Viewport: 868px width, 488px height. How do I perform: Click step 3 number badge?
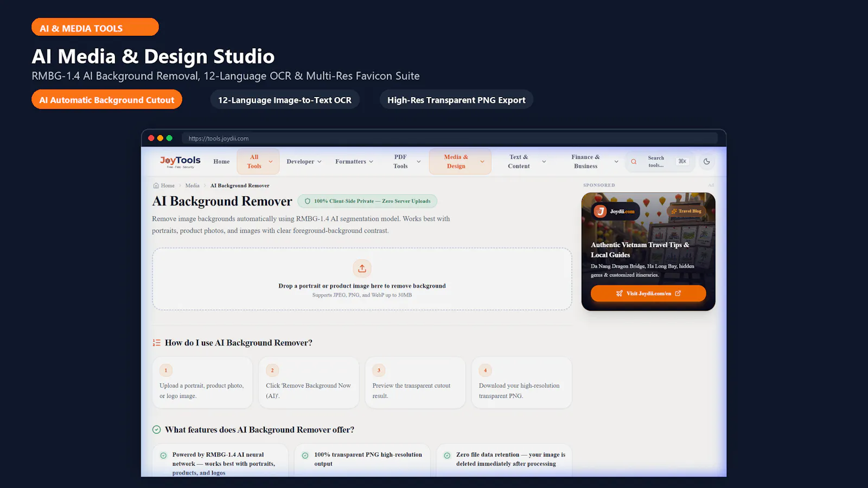(379, 370)
